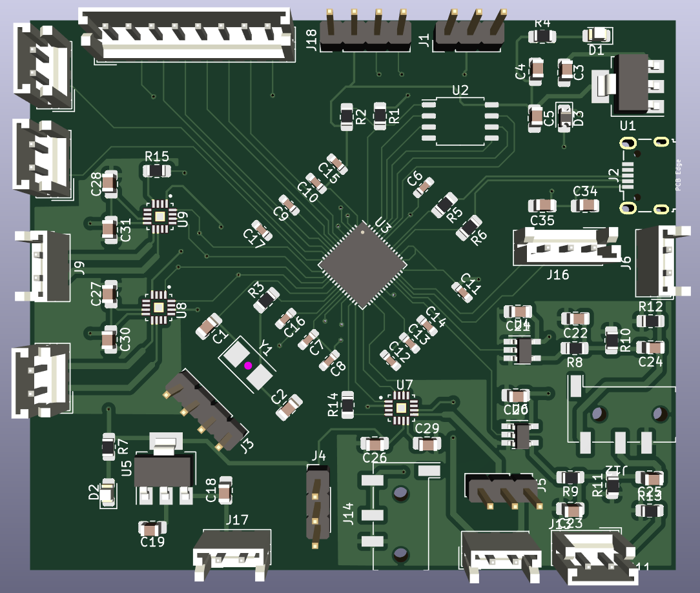Select resistor R9
Viewport: 700px width, 593px height.
570,478
